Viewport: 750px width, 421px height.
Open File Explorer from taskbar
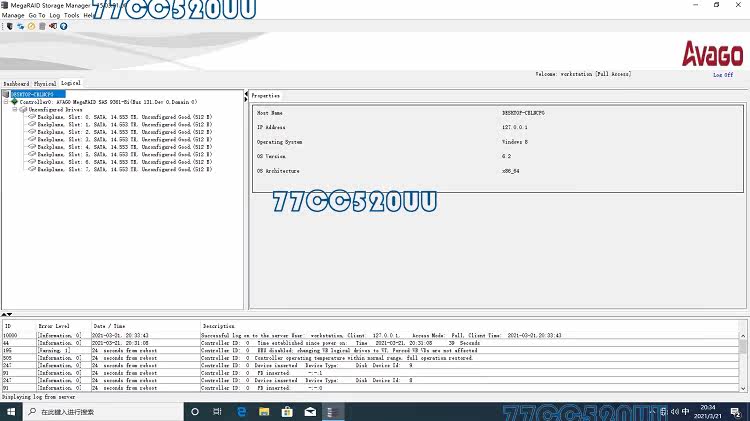264,411
